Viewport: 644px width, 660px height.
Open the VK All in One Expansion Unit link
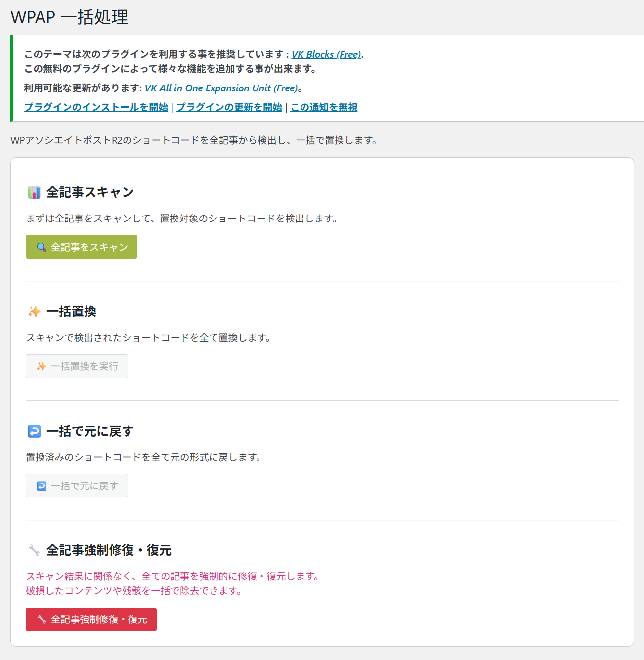pos(221,88)
